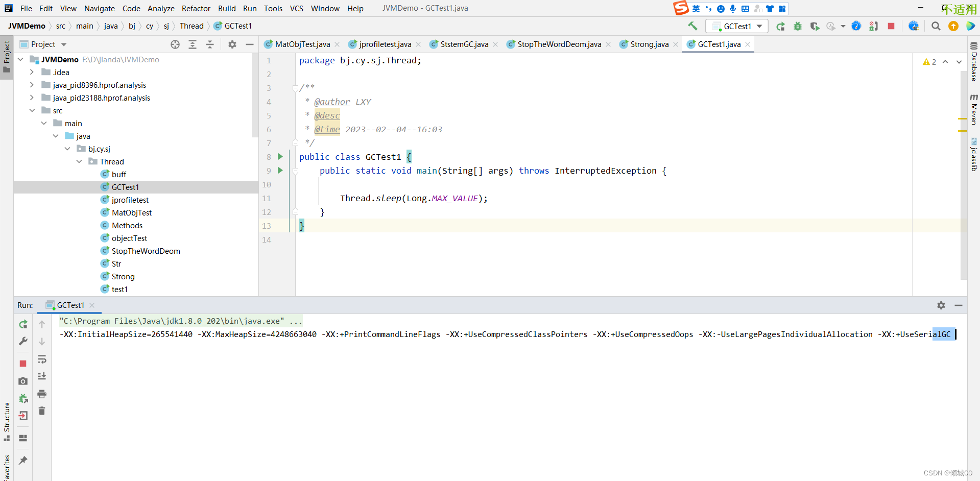Clear all console output trash icon
The height and width of the screenshot is (481, 980).
tap(42, 411)
